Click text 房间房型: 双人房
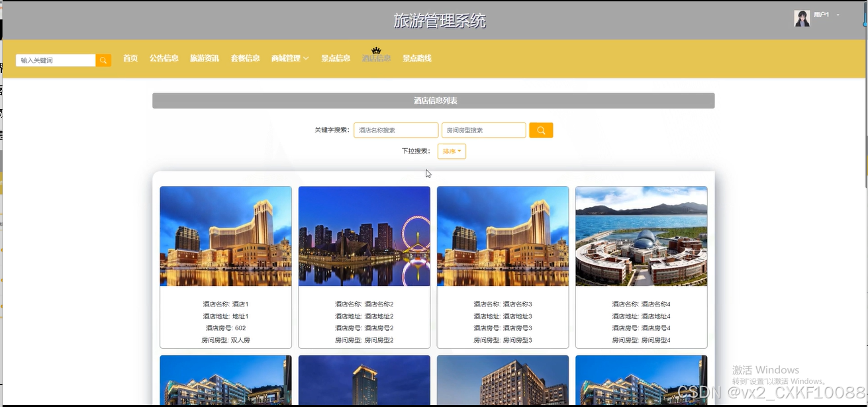Viewport: 868px width, 407px height. [x=226, y=340]
